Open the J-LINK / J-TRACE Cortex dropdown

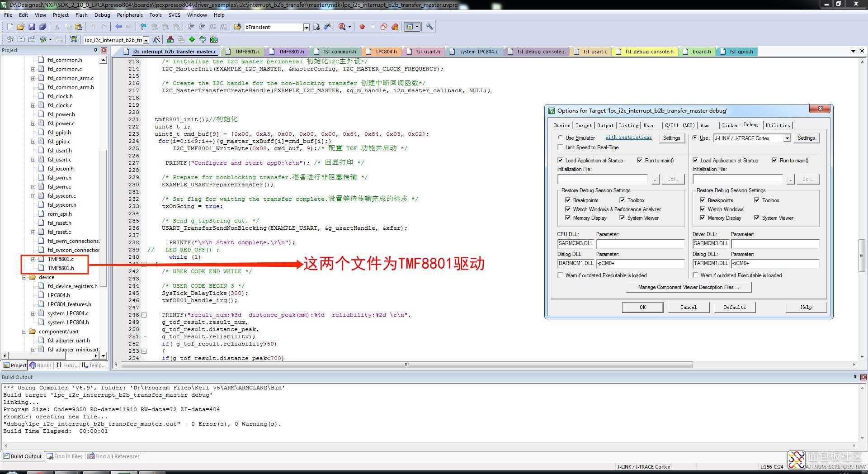click(x=787, y=138)
